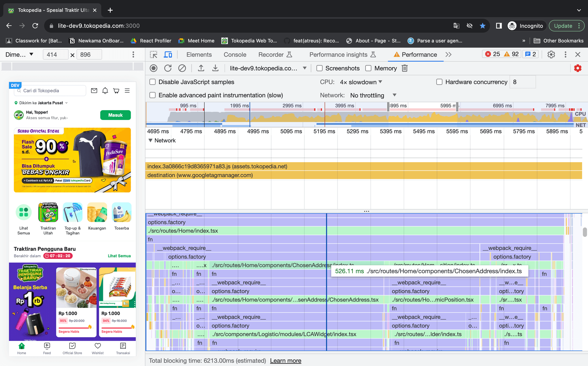Show more DevTools tabs chevron
This screenshot has height=366, width=588.
click(448, 54)
